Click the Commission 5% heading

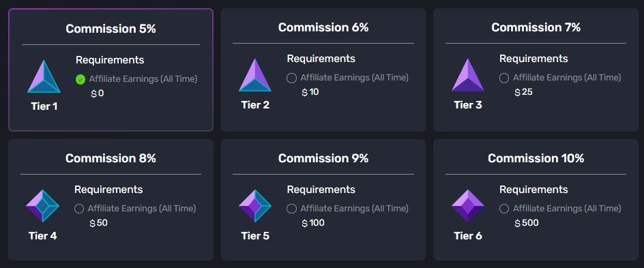click(x=111, y=29)
